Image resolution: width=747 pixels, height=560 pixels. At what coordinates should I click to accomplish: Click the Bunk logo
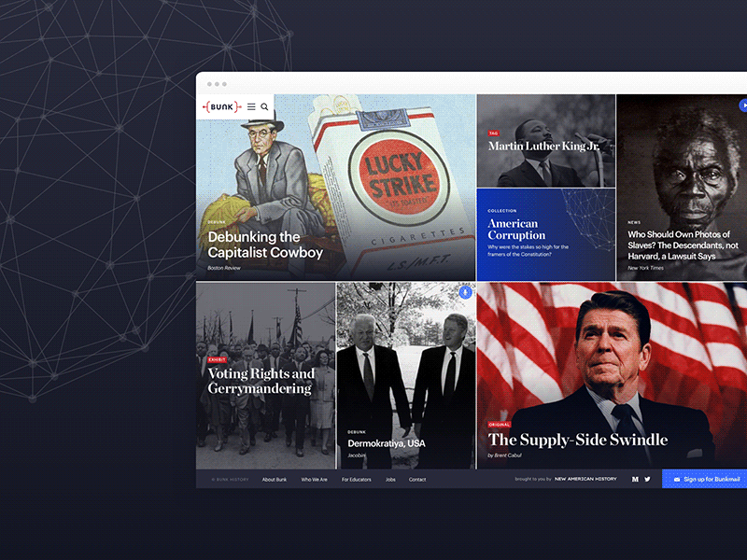(x=222, y=106)
